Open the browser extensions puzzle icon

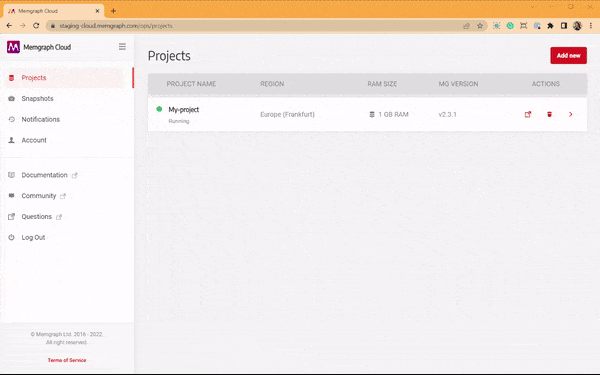coord(550,26)
